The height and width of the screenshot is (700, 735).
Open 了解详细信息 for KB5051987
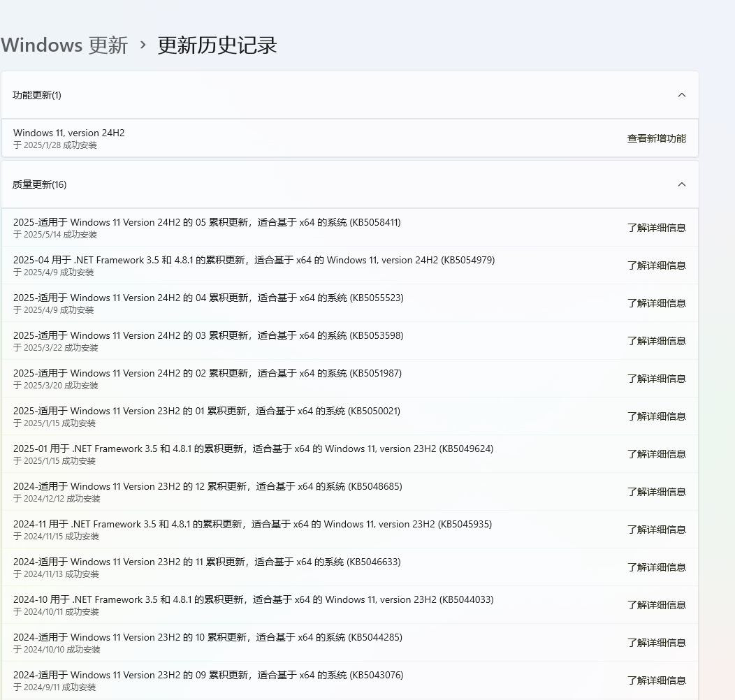[x=656, y=379]
